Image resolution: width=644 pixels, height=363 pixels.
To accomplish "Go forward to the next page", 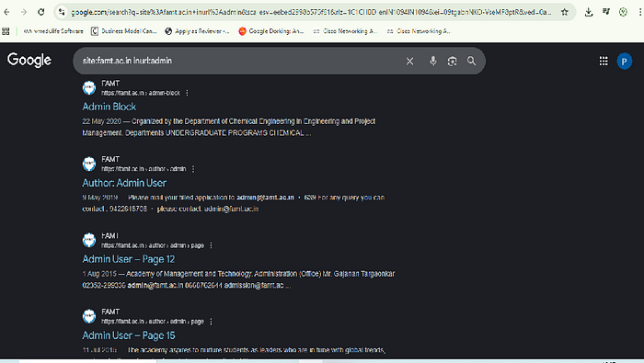I will pyautogui.click(x=24, y=12).
